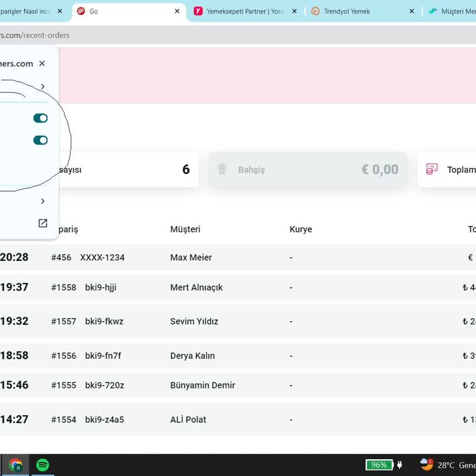476x476 pixels.
Task: Select customer Sevim Yıldız
Action: (194, 321)
